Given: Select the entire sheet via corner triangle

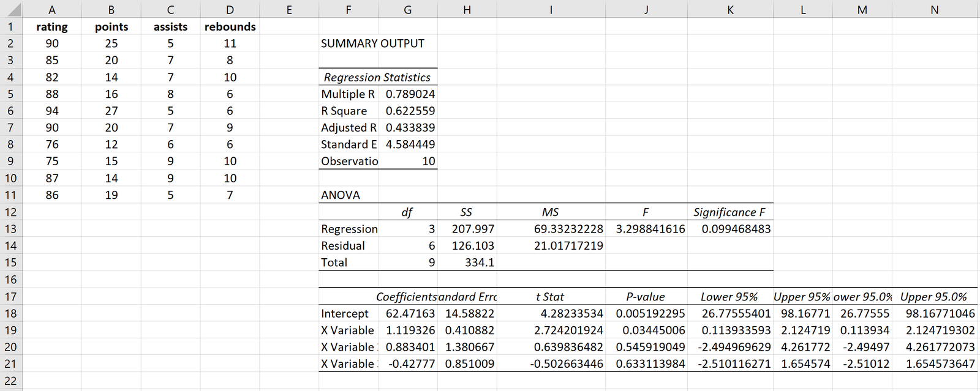Looking at the screenshot, I should (x=11, y=9).
